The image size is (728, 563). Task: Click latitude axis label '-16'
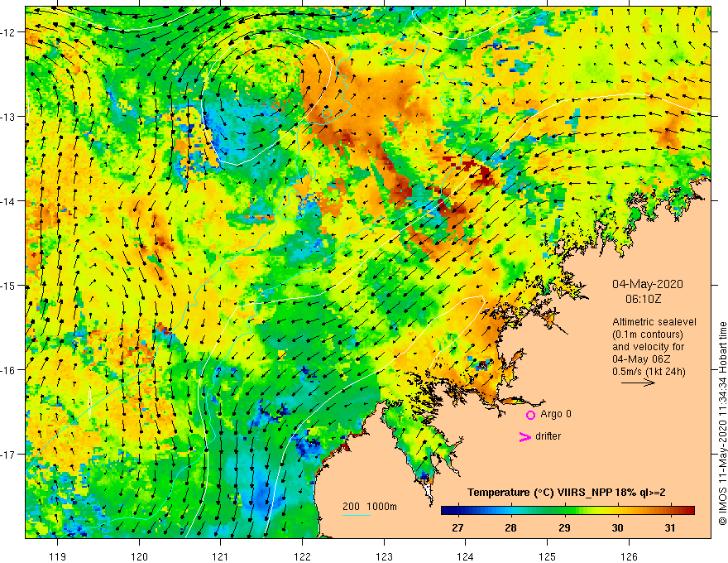(8, 370)
